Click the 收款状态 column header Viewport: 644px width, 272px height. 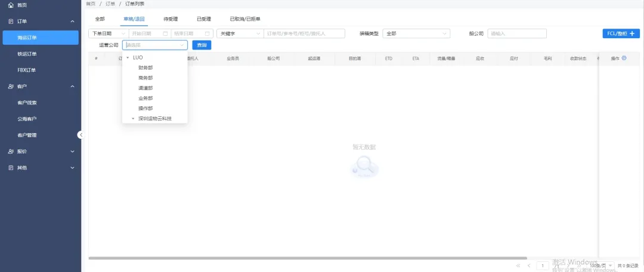coord(578,59)
